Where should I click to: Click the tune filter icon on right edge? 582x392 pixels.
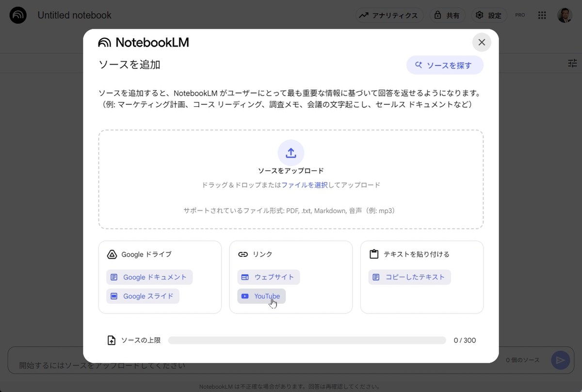pyautogui.click(x=573, y=63)
